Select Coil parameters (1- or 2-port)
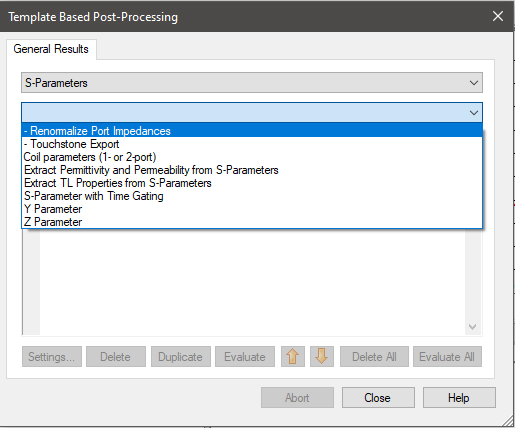The image size is (515, 428). click(252, 157)
